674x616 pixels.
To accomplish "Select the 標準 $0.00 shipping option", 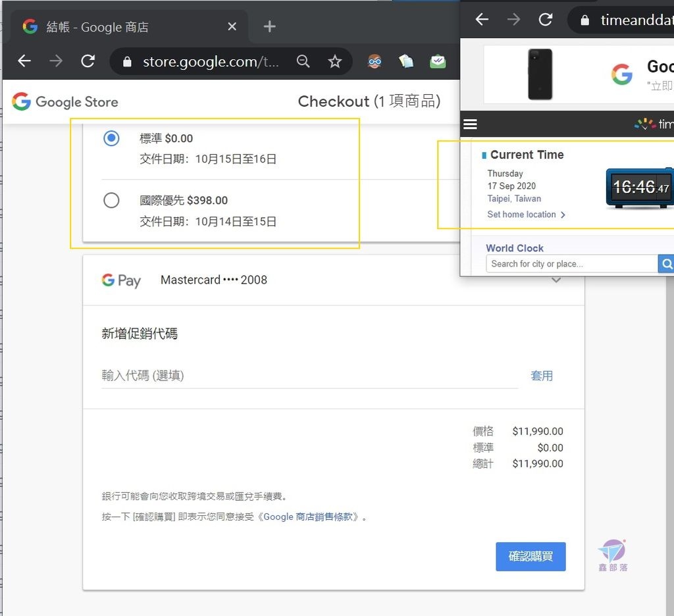I will pos(111,138).
